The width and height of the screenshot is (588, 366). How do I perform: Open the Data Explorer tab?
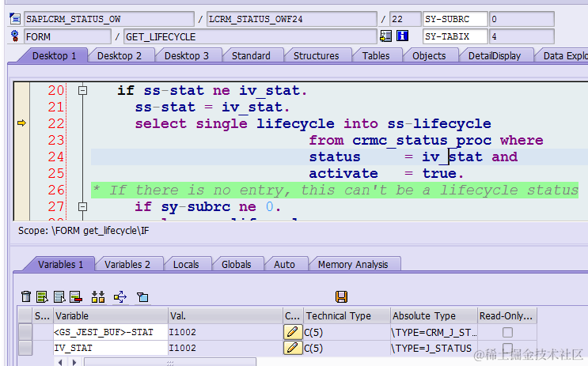pyautogui.click(x=565, y=56)
